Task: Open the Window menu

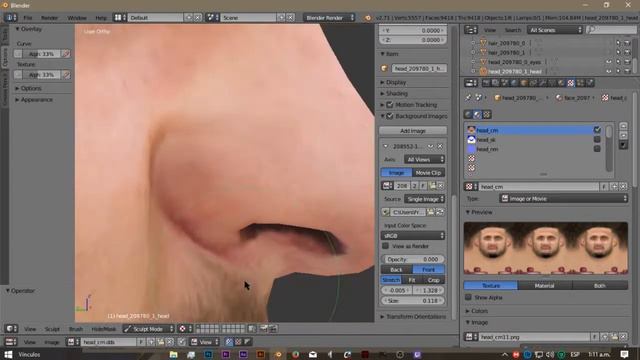Action: (77, 18)
